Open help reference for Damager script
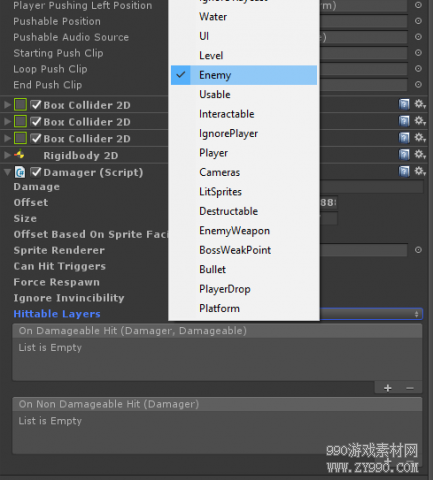 pyautogui.click(x=404, y=172)
